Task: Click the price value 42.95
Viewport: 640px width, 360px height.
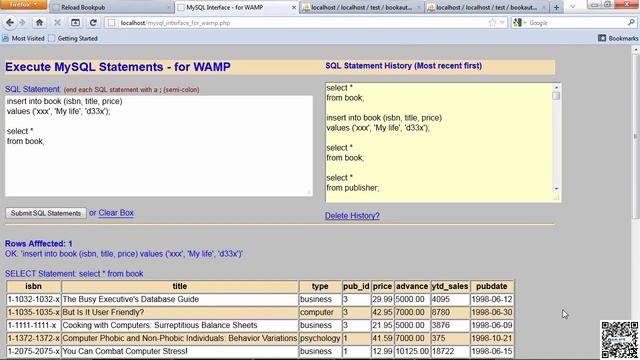Action: (x=382, y=312)
